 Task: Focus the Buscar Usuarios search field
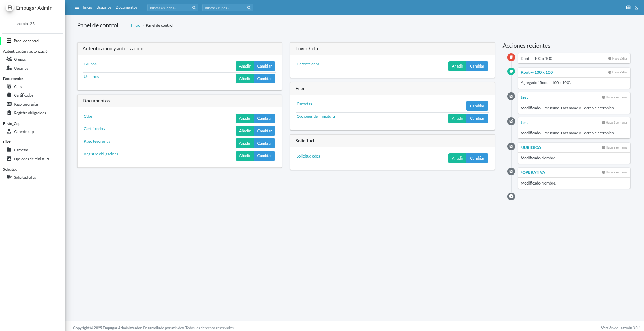coord(169,8)
